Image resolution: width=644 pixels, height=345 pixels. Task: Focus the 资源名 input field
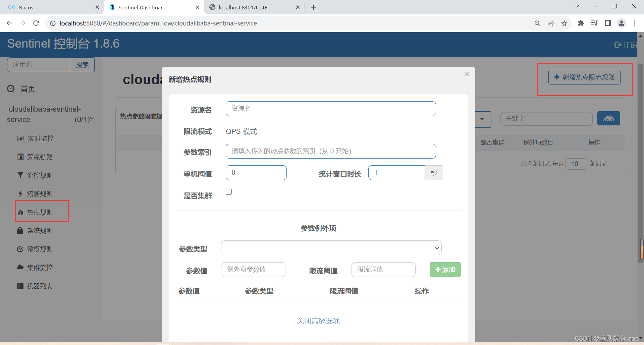click(x=331, y=109)
